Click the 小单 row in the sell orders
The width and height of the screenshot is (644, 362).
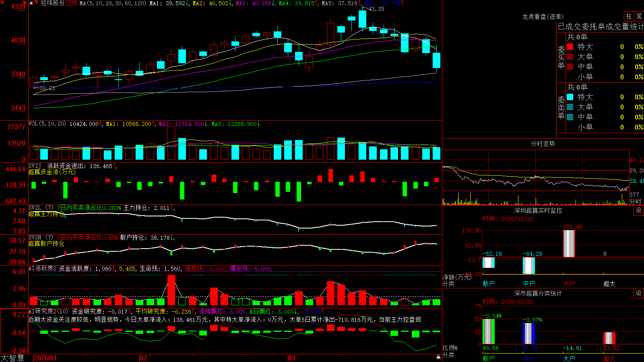(x=605, y=127)
